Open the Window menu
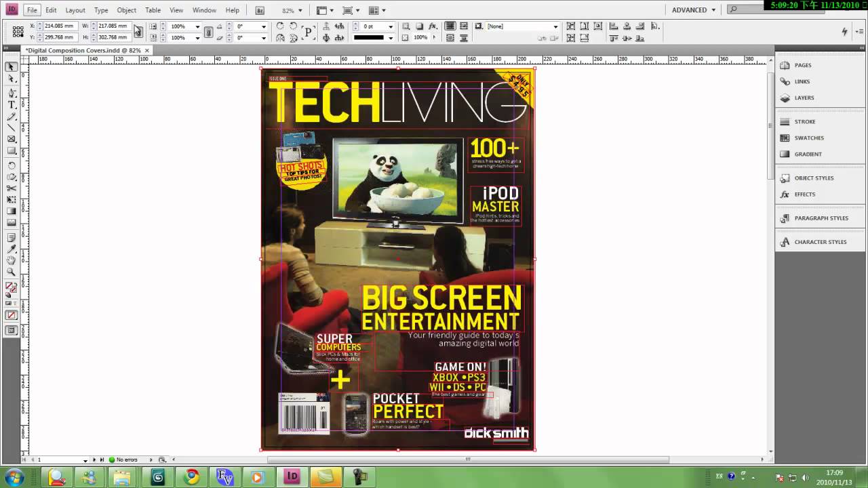Viewport: 868px width, 488px height. pyautogui.click(x=204, y=10)
